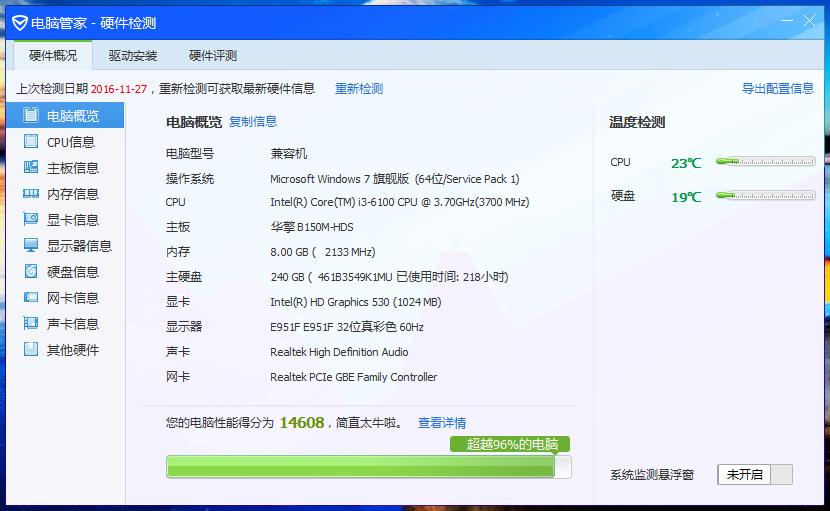Click the last detection date 2016-11-27
This screenshot has width=830, height=511.
click(x=119, y=89)
